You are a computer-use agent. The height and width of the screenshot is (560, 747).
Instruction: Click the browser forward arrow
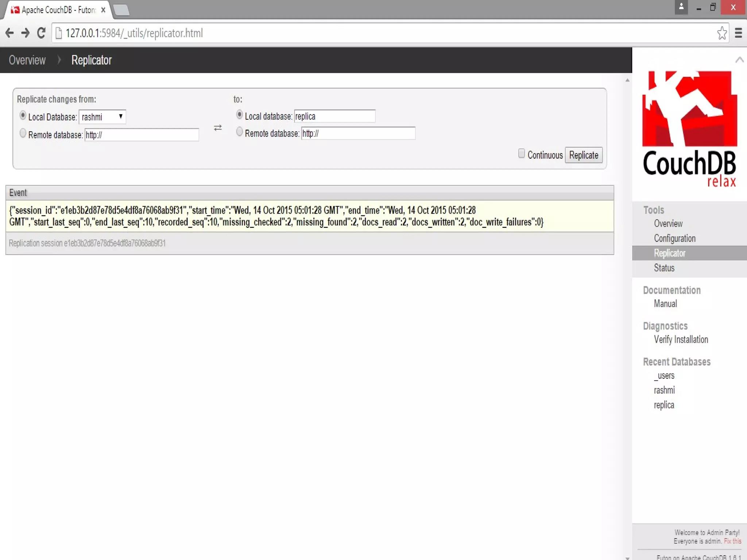coord(25,33)
